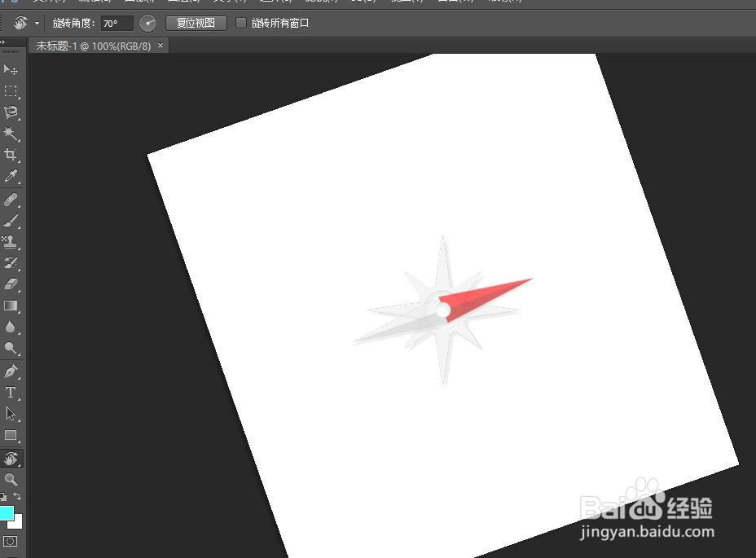Select the Brush tool
Viewport: 756px width, 558px height.
coord(11,220)
